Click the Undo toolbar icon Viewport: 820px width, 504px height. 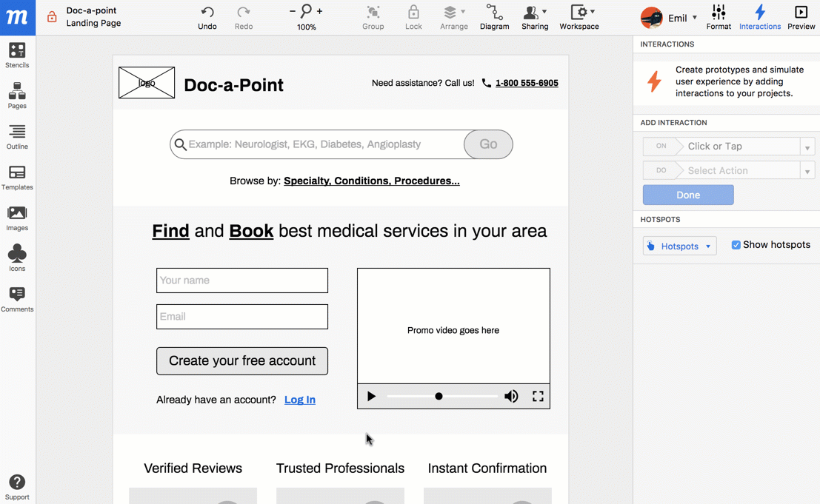[x=207, y=17]
